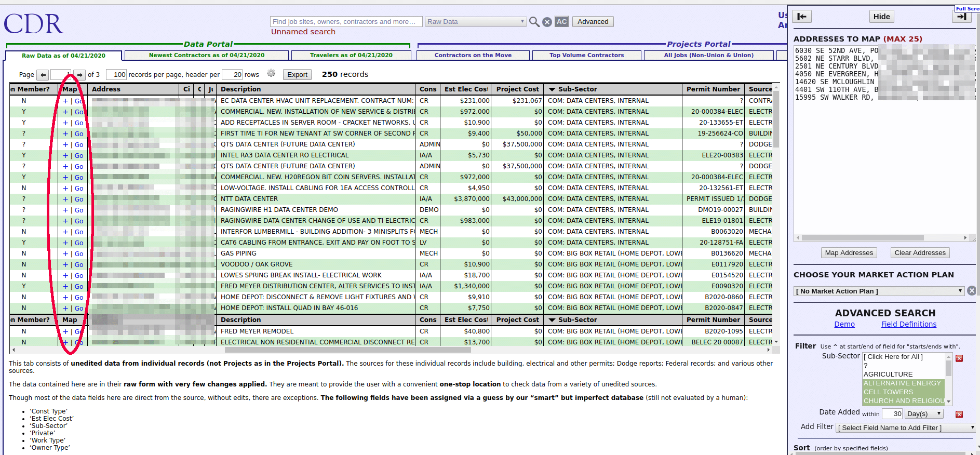Open table settings gear icon
This screenshot has width=980, height=455.
point(271,73)
